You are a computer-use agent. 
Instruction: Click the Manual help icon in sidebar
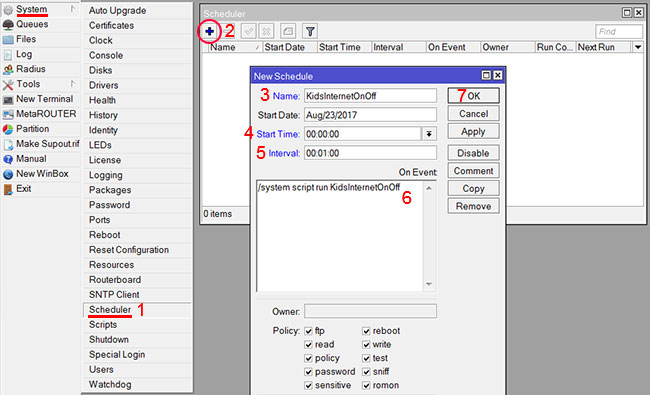coord(8,159)
